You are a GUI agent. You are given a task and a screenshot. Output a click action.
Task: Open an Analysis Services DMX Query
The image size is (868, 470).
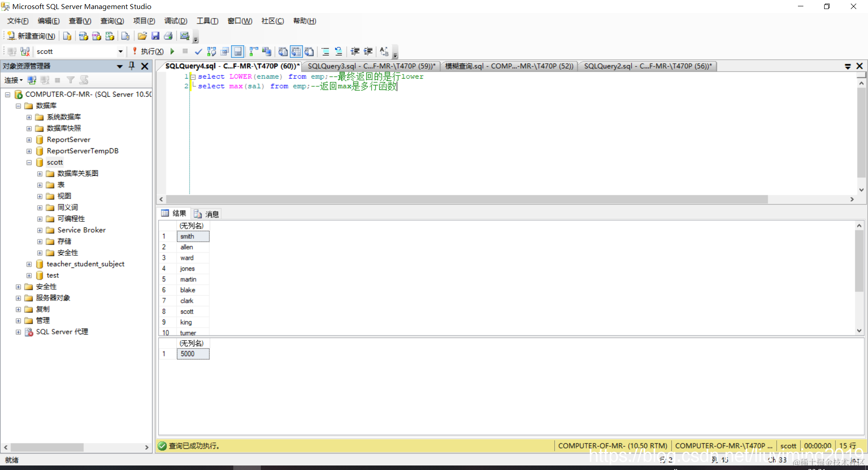click(x=96, y=36)
